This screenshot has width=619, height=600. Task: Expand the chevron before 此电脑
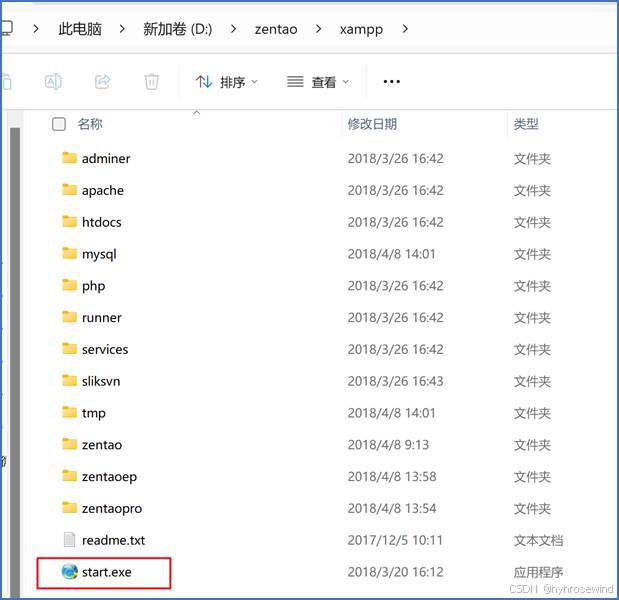click(36, 29)
